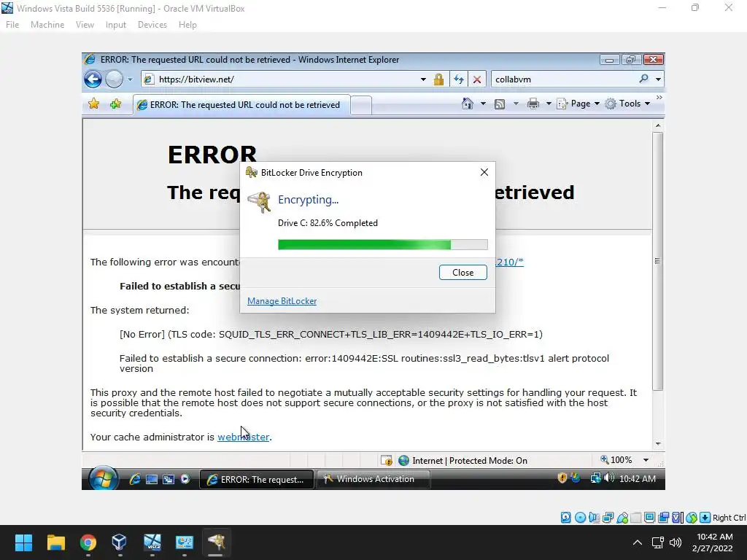
Task: Open VirtualBox Machine menu
Action: [47, 25]
